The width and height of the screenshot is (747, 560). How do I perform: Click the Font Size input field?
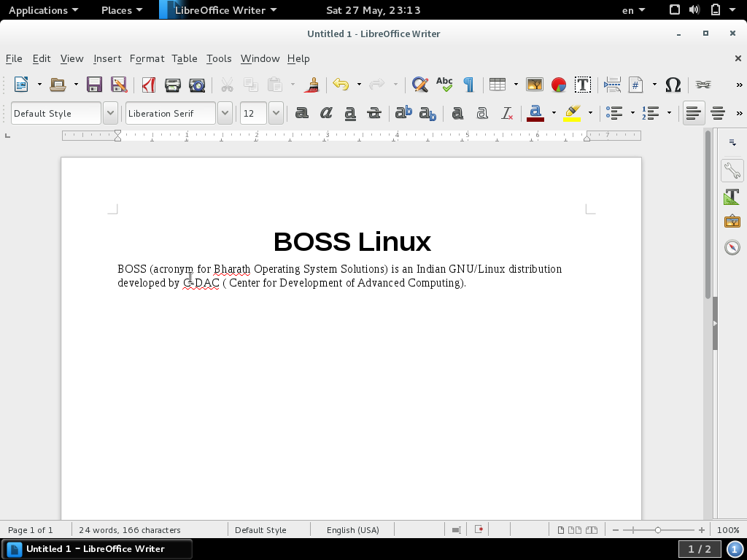253,113
